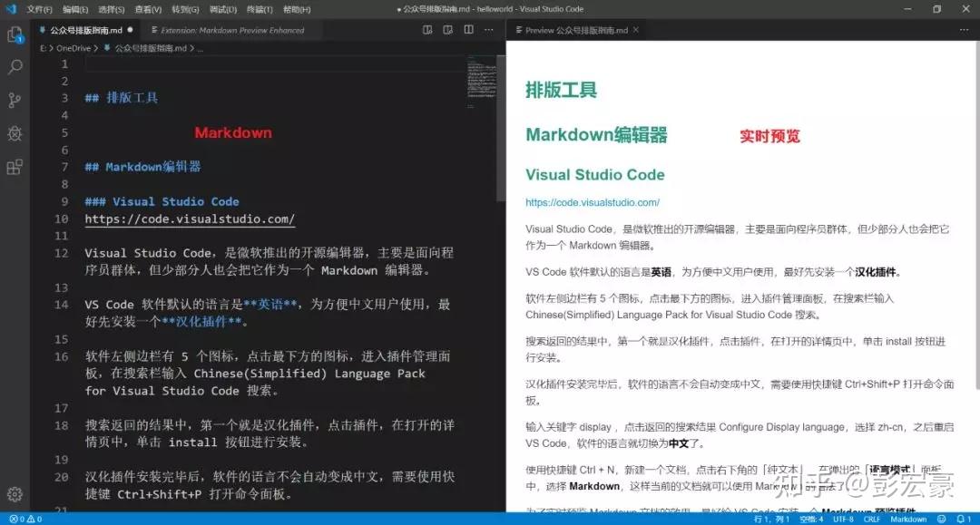Click the 排版工具 heading in preview
The image size is (980, 525).
(561, 90)
